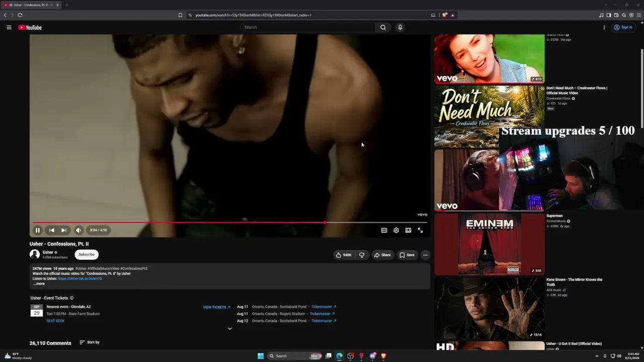Viewport: 644px width, 362px height.
Task: Bookmark this page in the browser
Action: tap(180, 15)
